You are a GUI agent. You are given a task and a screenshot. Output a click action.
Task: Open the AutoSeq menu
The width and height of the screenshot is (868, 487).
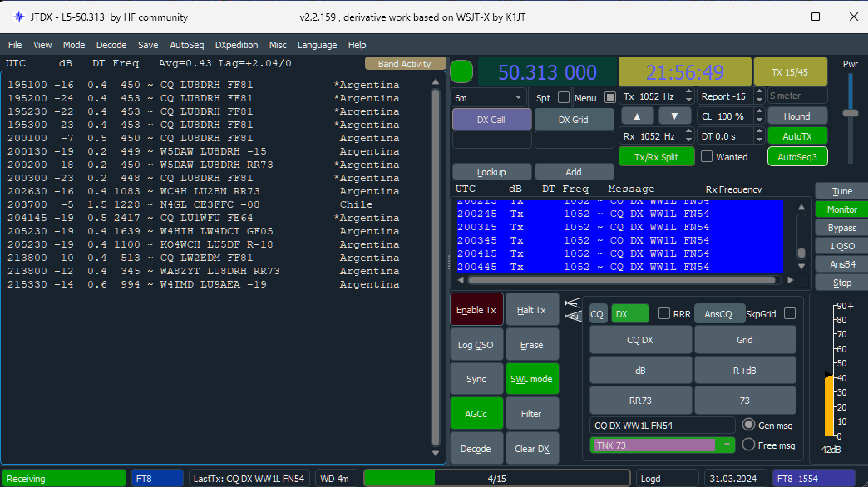point(186,45)
